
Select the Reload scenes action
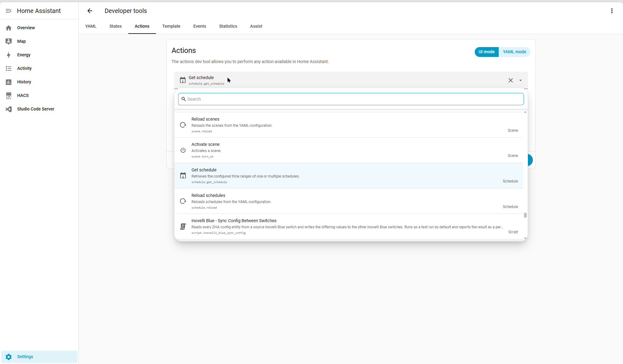(349, 125)
